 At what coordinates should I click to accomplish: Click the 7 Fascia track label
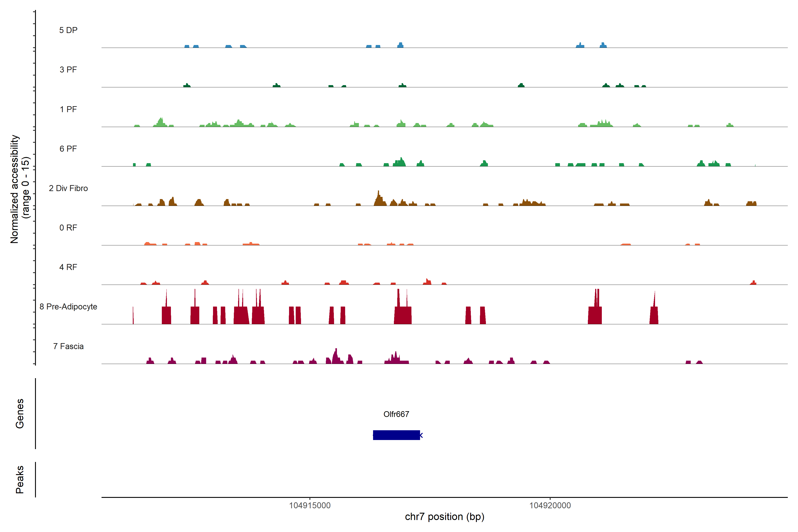coord(68,346)
